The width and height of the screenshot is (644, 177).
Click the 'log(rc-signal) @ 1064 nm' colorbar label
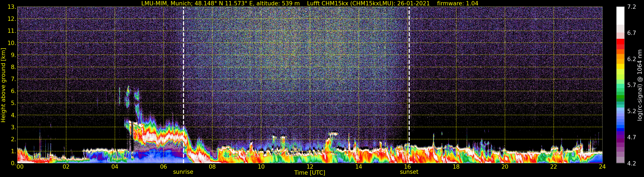pyautogui.click(x=640, y=85)
